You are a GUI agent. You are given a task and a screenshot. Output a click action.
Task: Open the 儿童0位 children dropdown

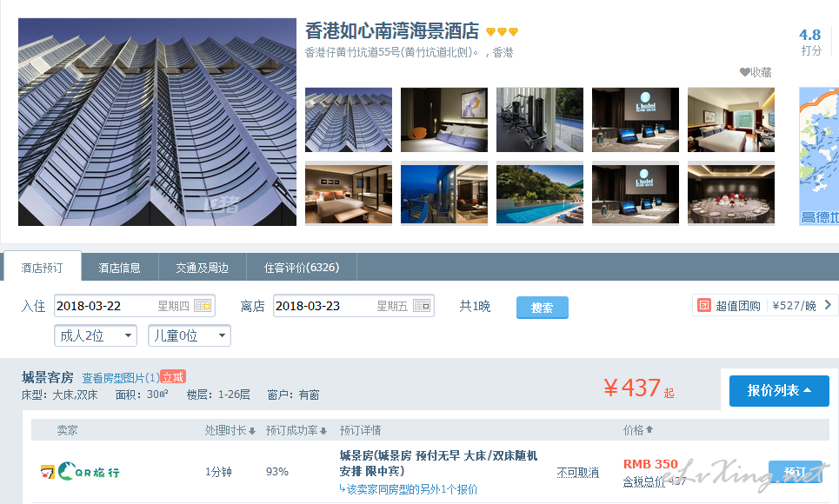(x=190, y=335)
